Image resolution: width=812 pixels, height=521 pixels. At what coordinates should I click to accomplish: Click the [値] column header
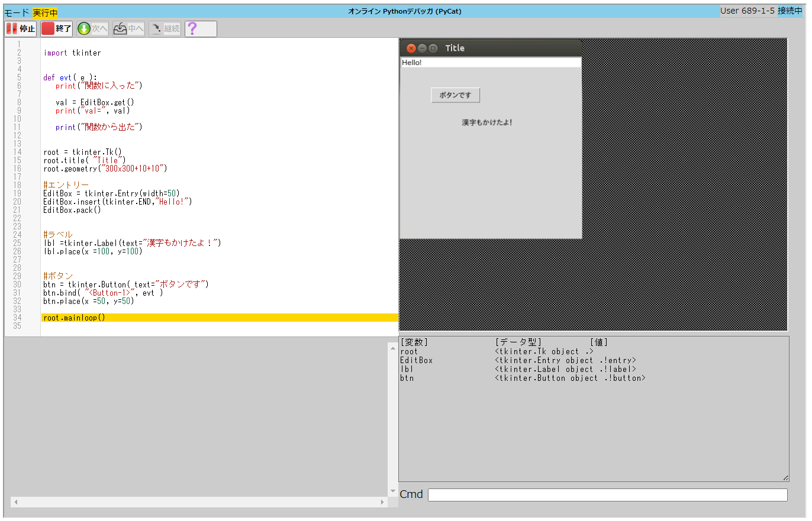coord(599,342)
